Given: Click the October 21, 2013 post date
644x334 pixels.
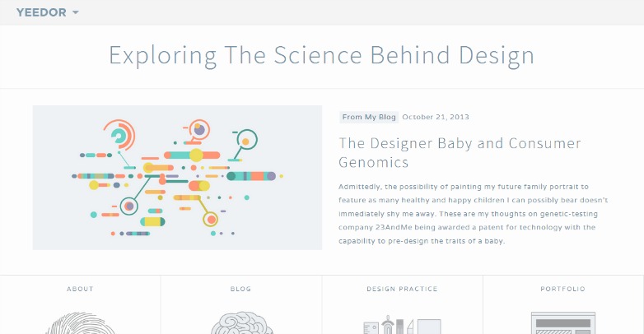Looking at the screenshot, I should pyautogui.click(x=436, y=117).
